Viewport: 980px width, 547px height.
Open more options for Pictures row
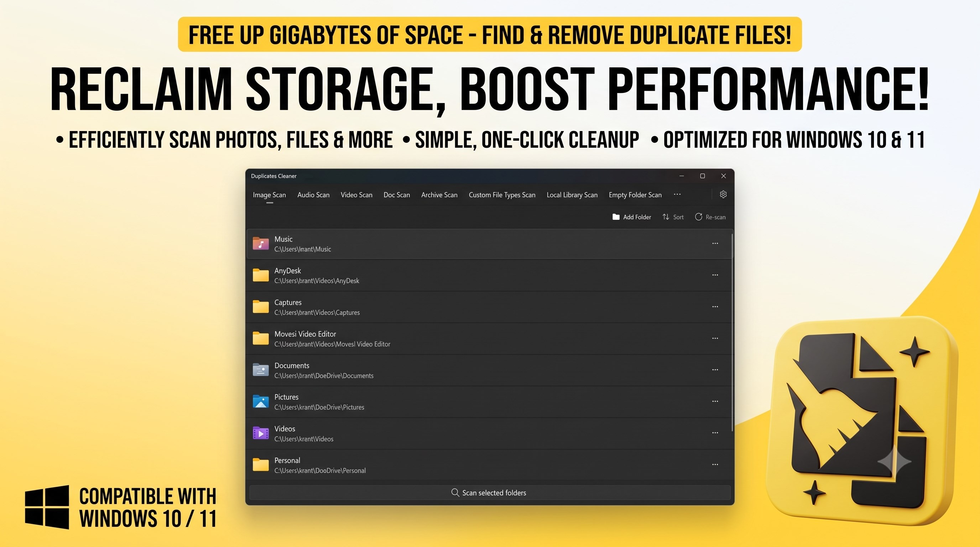[x=715, y=401]
